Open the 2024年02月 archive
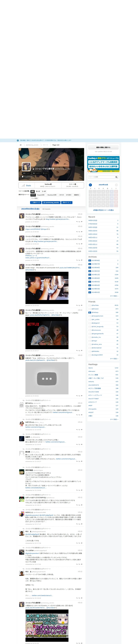The height and width of the screenshot is (644, 138). [x=95, y=292]
